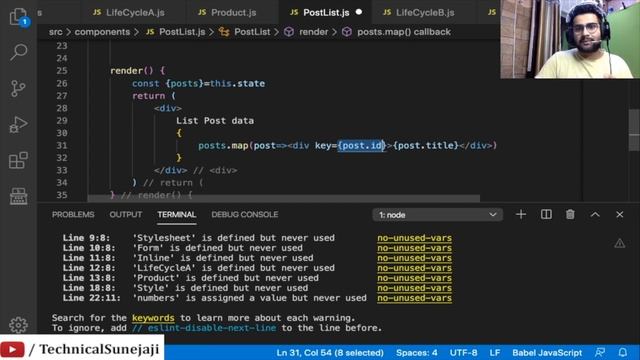Viewport: 640px width, 360px height.
Task: Close the terminal panel
Action: [x=620, y=214]
